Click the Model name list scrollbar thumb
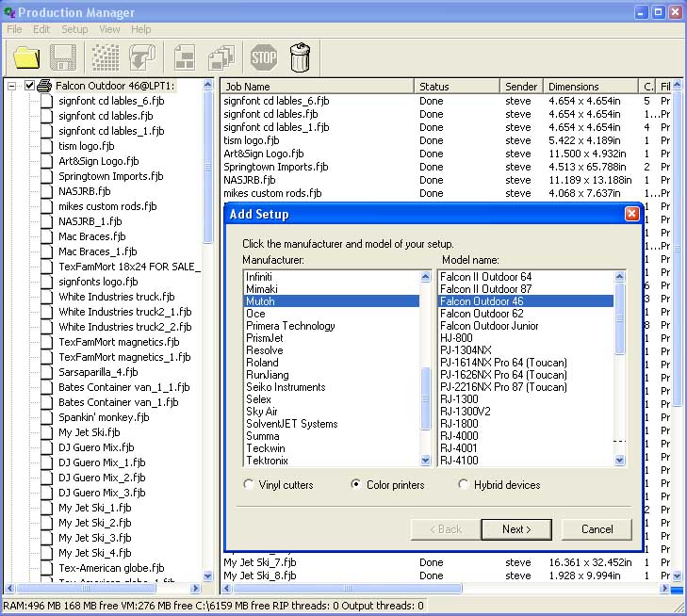 [619, 318]
